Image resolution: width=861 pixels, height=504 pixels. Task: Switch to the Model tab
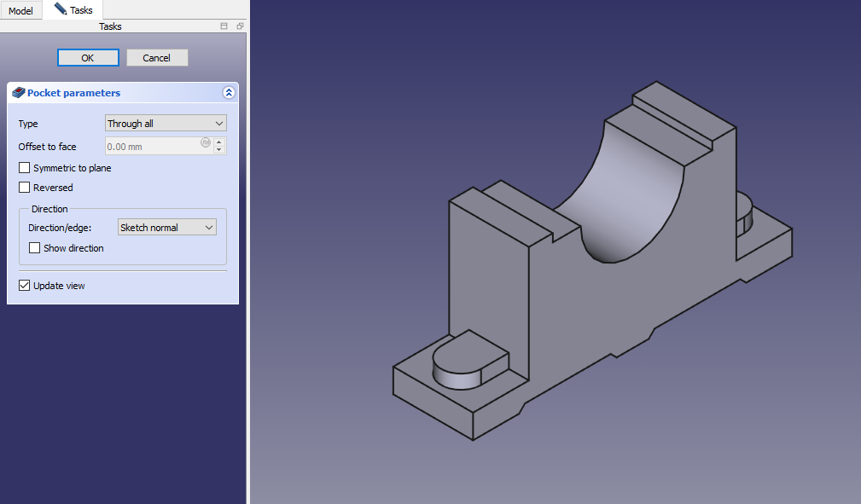pos(20,11)
